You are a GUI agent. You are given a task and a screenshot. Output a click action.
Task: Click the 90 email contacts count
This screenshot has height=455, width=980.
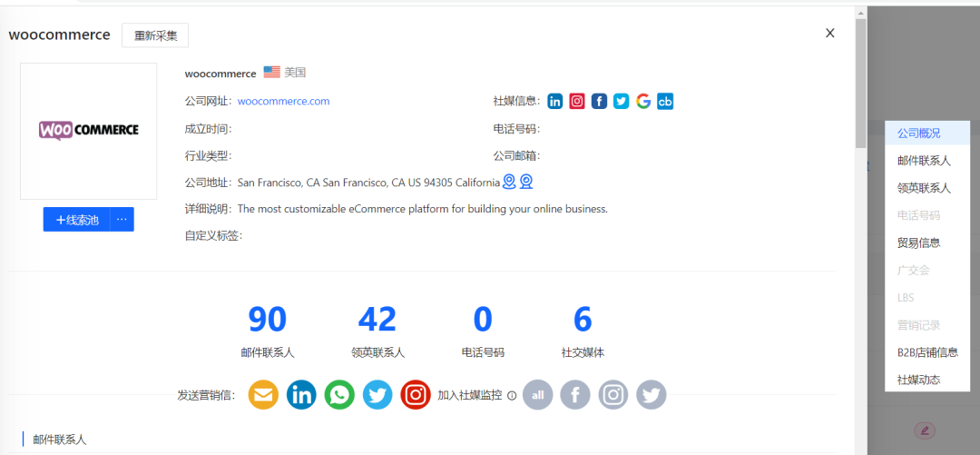tap(268, 319)
